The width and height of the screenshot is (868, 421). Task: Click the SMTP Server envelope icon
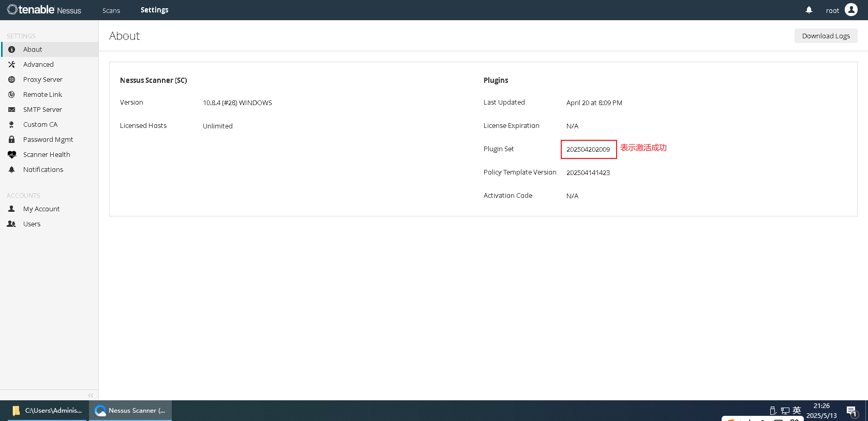(11, 110)
